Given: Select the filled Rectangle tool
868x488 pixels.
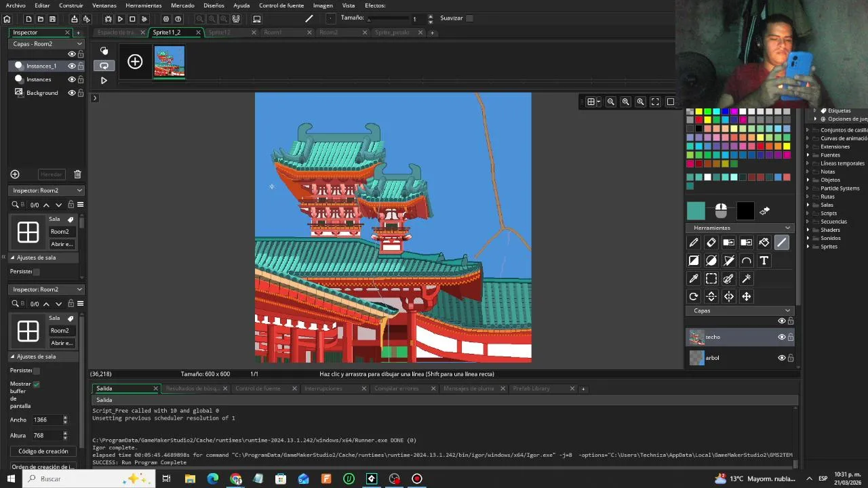Looking at the screenshot, I should [694, 260].
